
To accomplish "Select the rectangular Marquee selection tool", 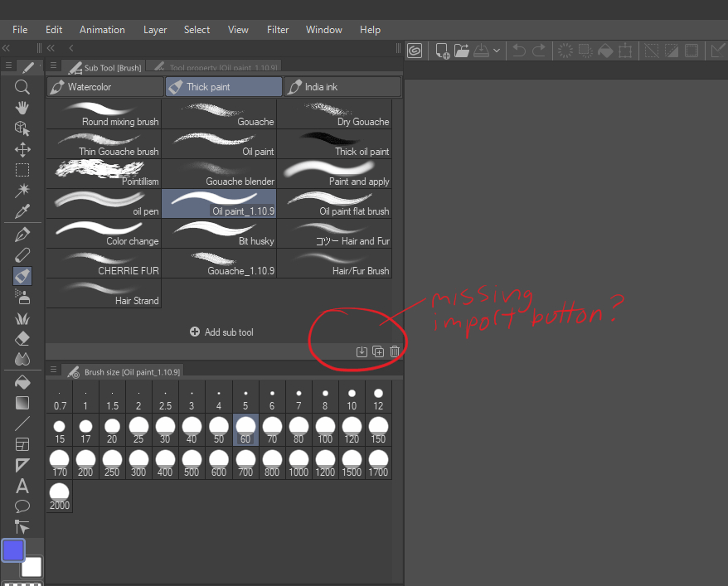I will coord(22,170).
